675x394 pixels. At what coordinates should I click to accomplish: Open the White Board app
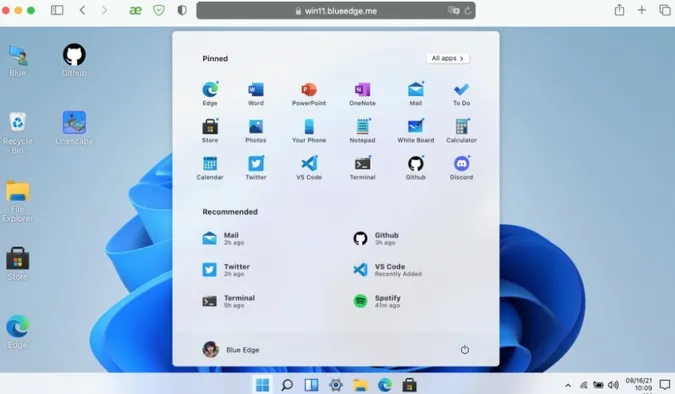pyautogui.click(x=415, y=130)
